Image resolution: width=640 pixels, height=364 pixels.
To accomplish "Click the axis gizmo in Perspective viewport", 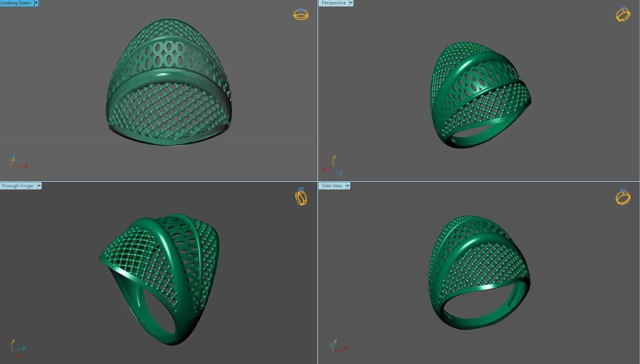I will tap(333, 166).
